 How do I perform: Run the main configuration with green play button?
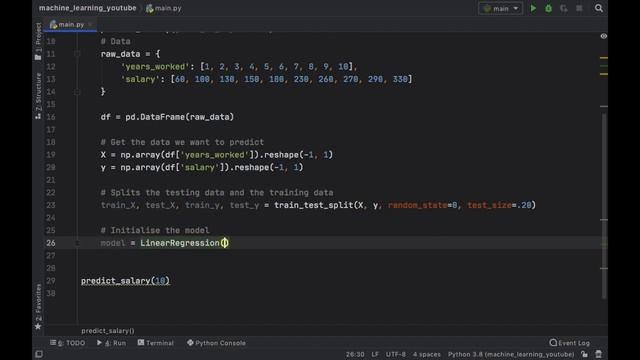pos(533,8)
